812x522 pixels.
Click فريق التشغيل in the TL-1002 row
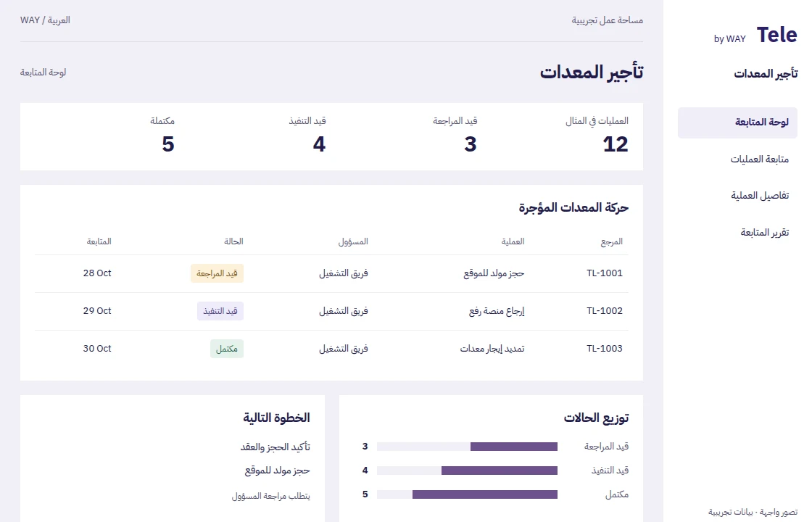(344, 311)
